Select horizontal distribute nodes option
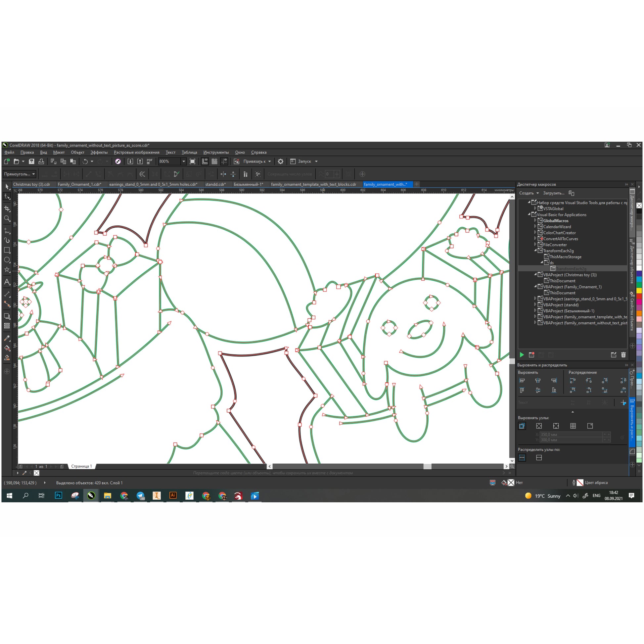Image resolution: width=644 pixels, height=644 pixels. coord(522,458)
